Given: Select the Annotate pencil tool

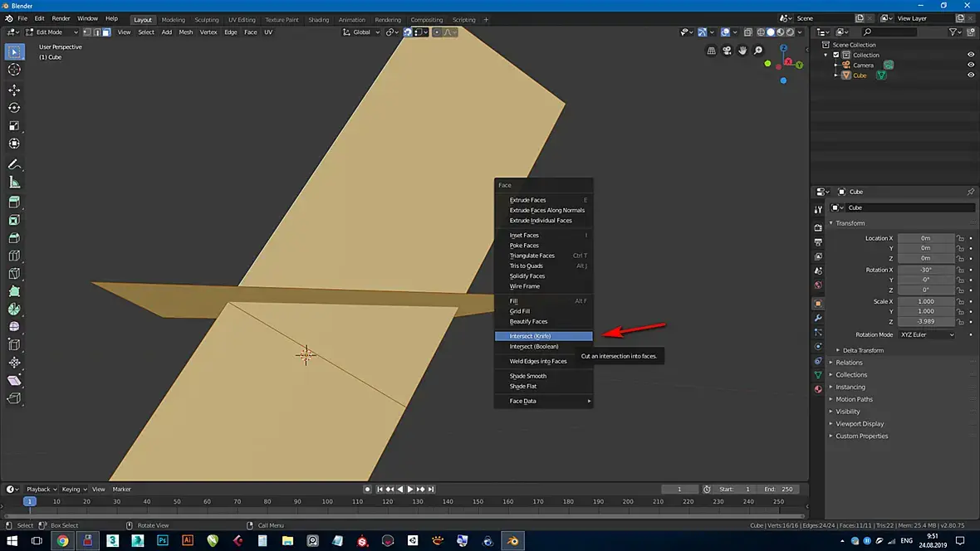Looking at the screenshot, I should [14, 164].
